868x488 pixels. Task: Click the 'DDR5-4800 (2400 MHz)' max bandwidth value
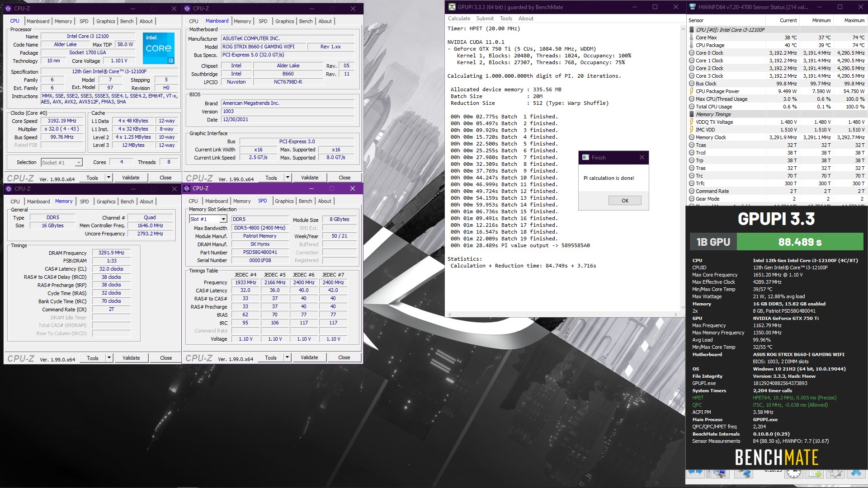pyautogui.click(x=260, y=228)
